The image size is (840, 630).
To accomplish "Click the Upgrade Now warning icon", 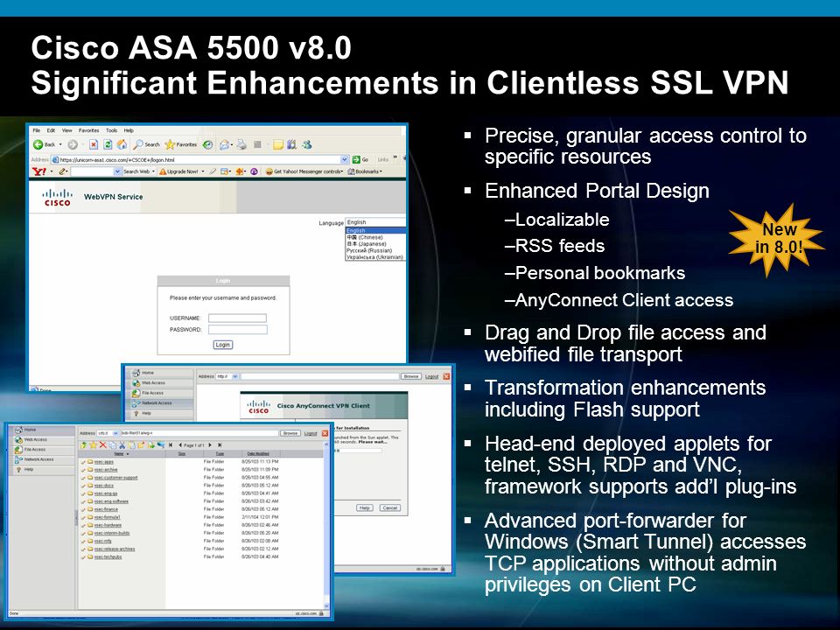I will [163, 171].
